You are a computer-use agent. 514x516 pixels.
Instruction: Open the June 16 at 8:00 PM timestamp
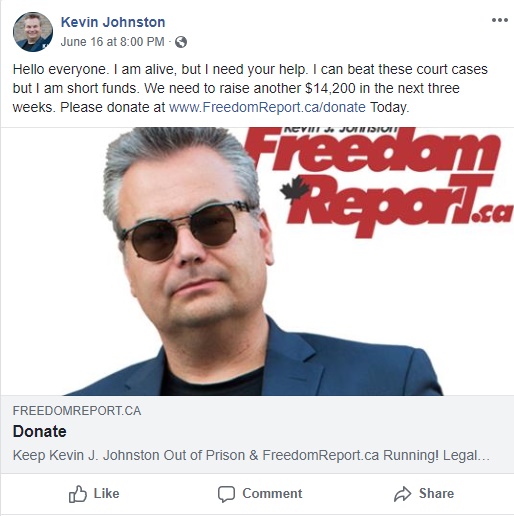tap(112, 42)
